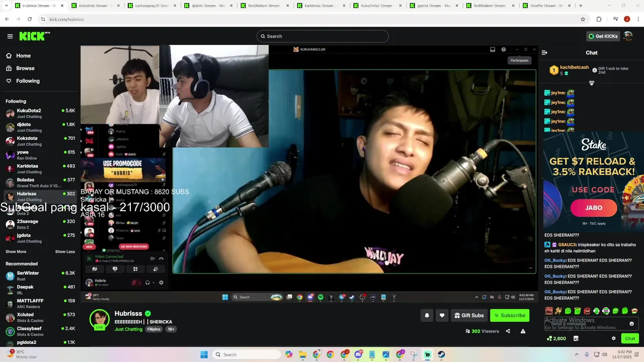The height and width of the screenshot is (362, 644).
Task: Click the Windows taskbar search box
Action: (x=247, y=354)
